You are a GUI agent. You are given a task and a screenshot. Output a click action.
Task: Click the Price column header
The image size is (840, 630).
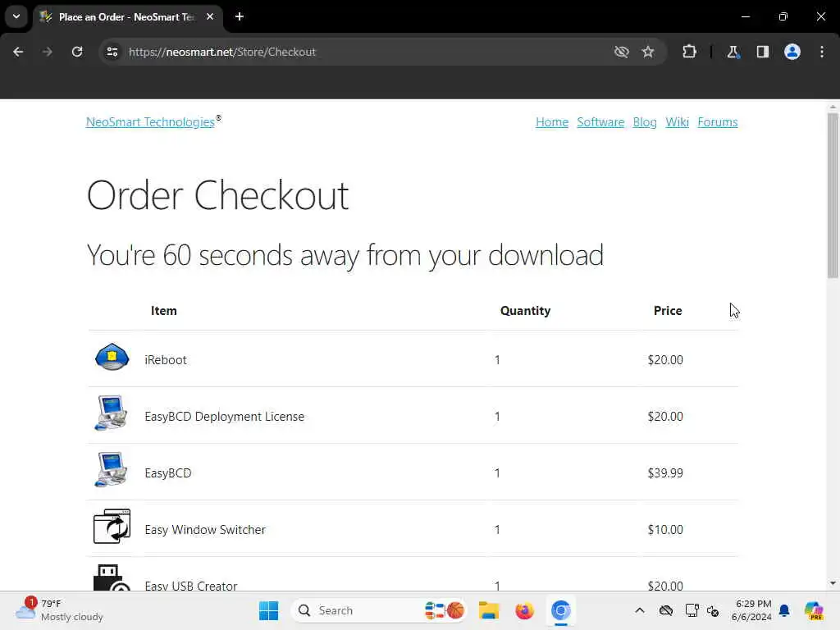coord(668,311)
